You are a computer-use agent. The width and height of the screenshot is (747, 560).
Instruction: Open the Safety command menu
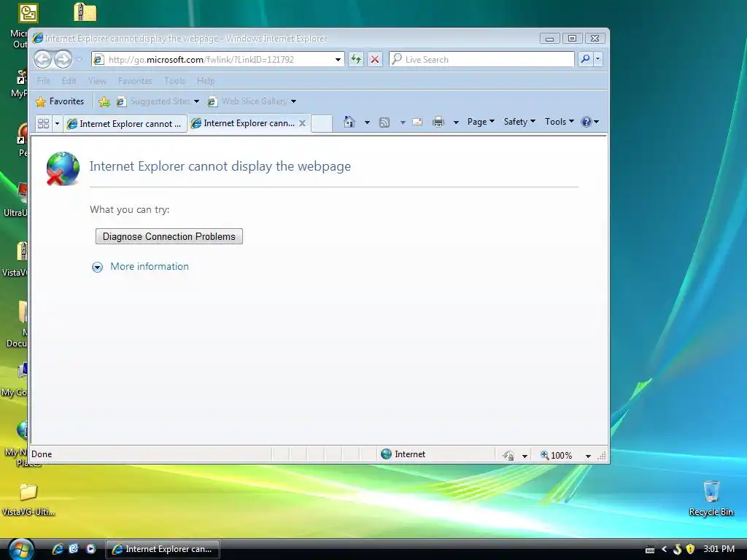(519, 122)
